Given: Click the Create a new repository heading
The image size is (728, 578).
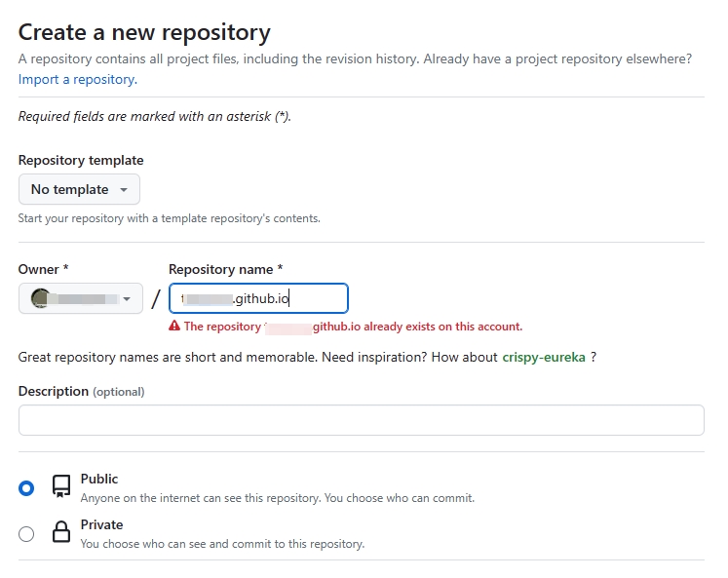Looking at the screenshot, I should pyautogui.click(x=144, y=32).
